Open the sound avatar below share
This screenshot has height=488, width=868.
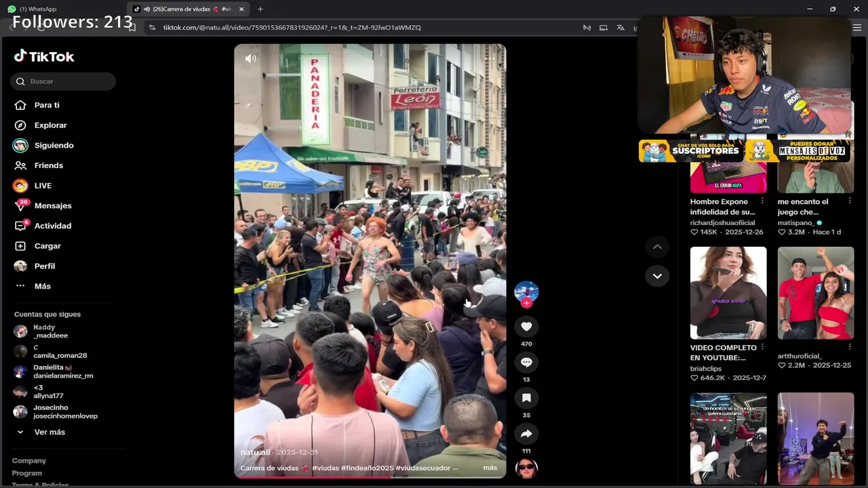click(x=526, y=468)
